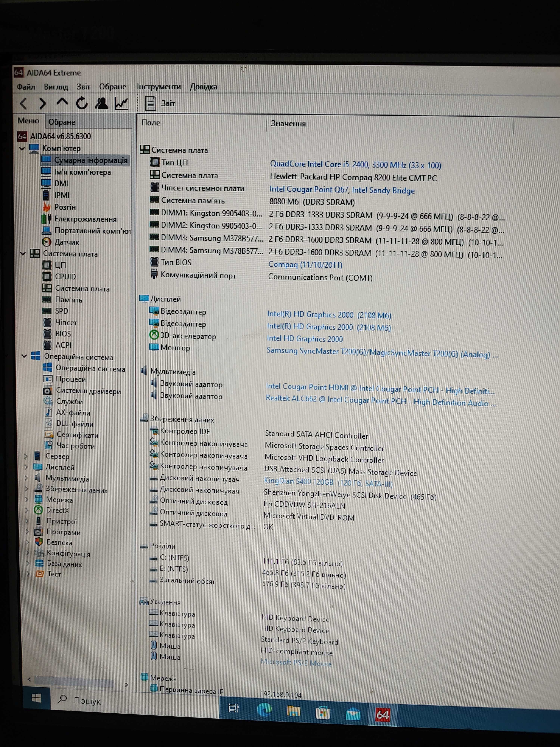Open the Compaq (11/10/2011) BIOS link
560x747 pixels.
click(x=305, y=264)
